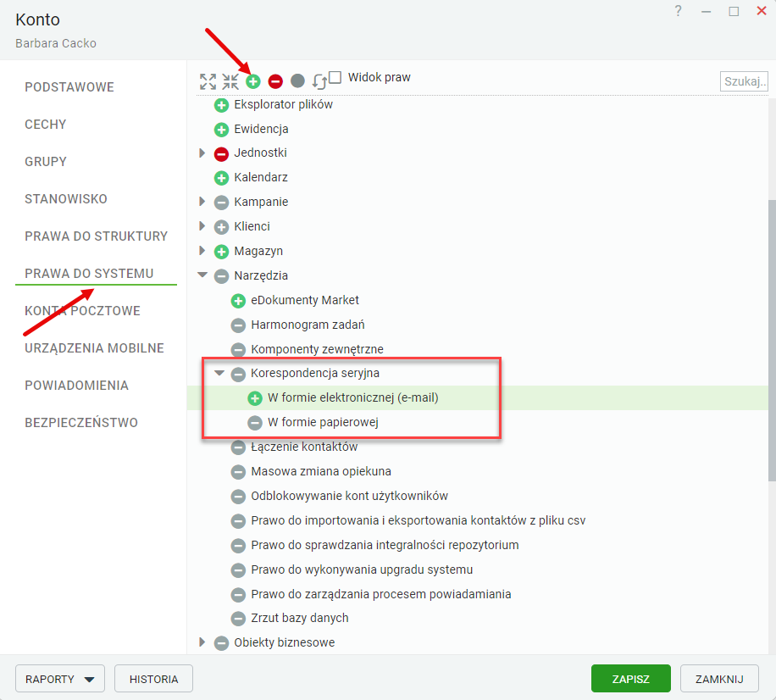This screenshot has width=776, height=700.
Task: Select the PRAWA DO SYSTEMU tab
Action: [89, 273]
